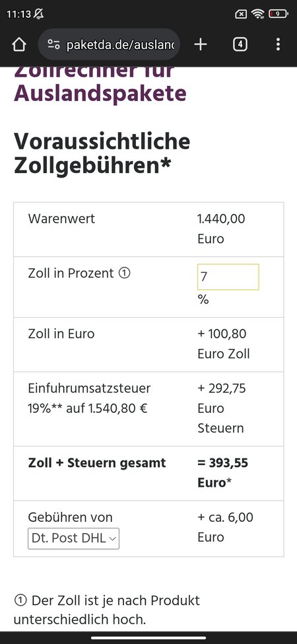
Task: Focus the Zoll in Prozent input field
Action: tap(228, 277)
